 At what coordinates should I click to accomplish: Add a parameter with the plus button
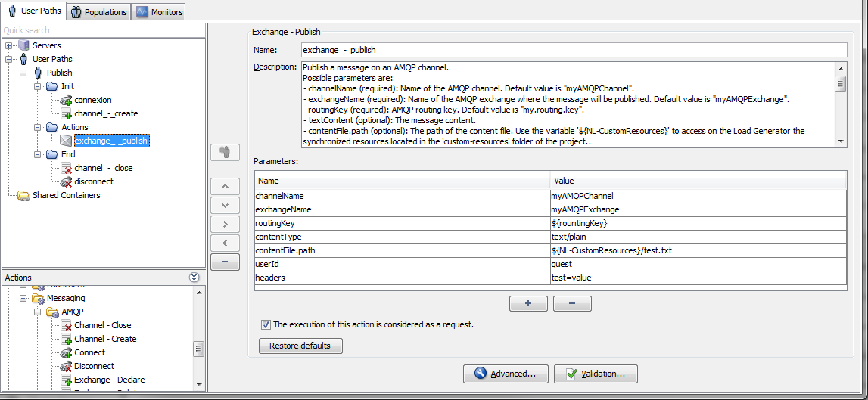(528, 303)
